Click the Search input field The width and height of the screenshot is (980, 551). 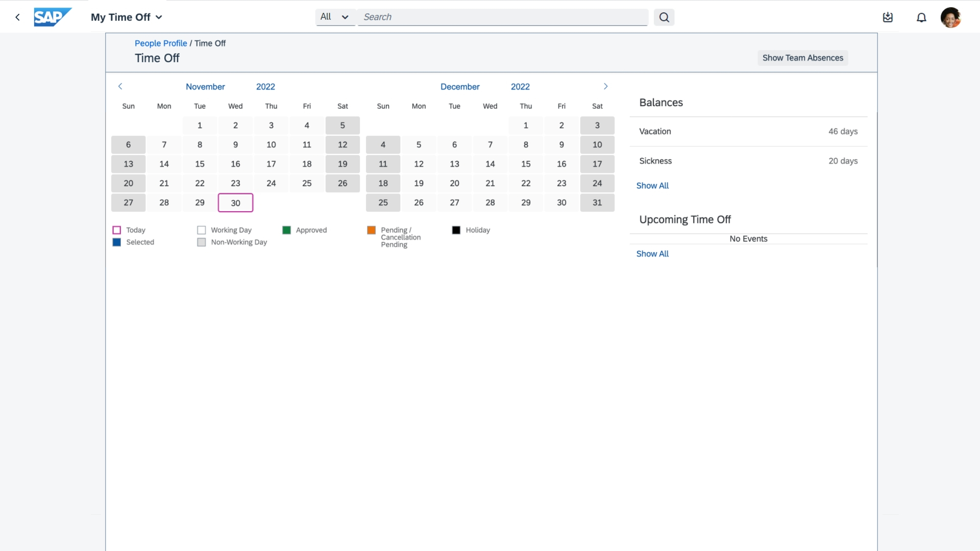pyautogui.click(x=503, y=17)
